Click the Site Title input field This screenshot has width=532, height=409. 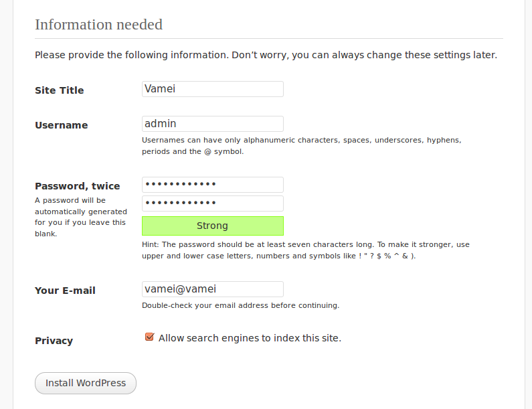point(212,89)
